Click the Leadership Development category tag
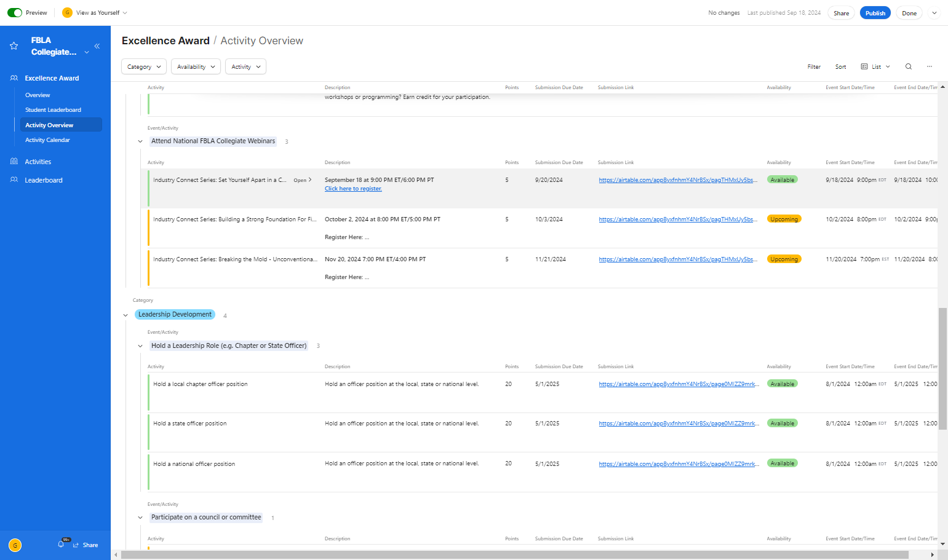 tap(175, 315)
